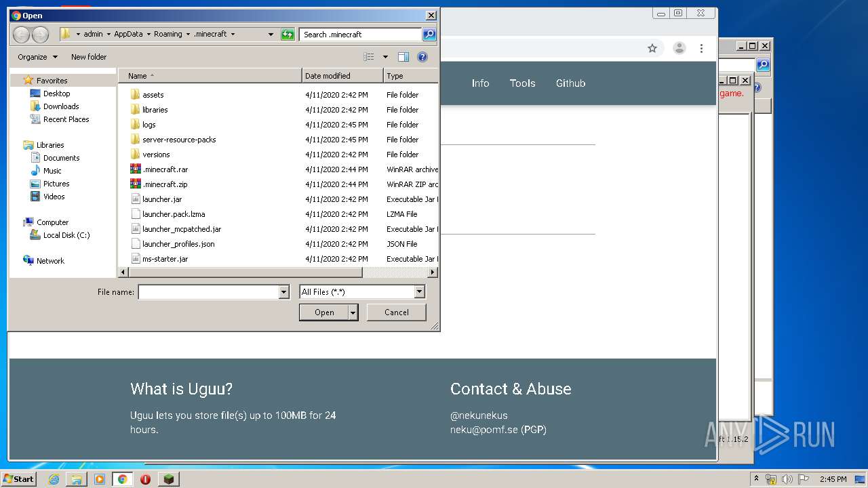Open the PGP key link
The width and height of the screenshot is (868, 488).
[534, 430]
